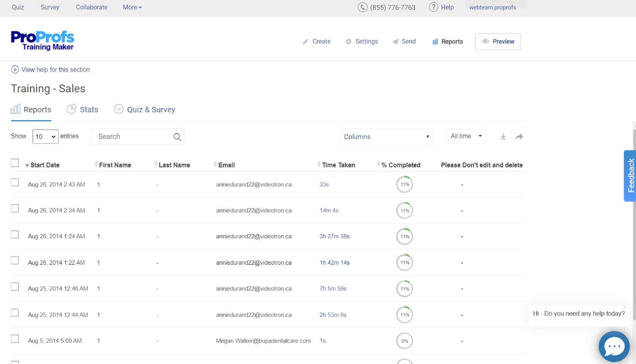Click the play icon beside View help
The width and height of the screenshot is (636, 364).
click(15, 70)
